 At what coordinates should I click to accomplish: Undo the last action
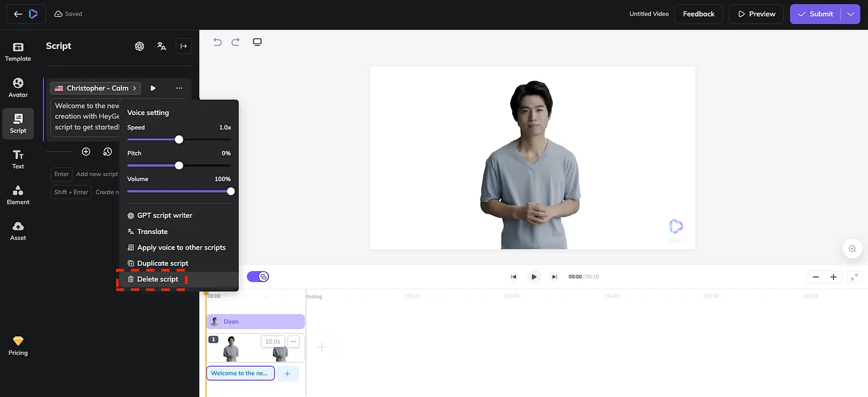pyautogui.click(x=218, y=42)
